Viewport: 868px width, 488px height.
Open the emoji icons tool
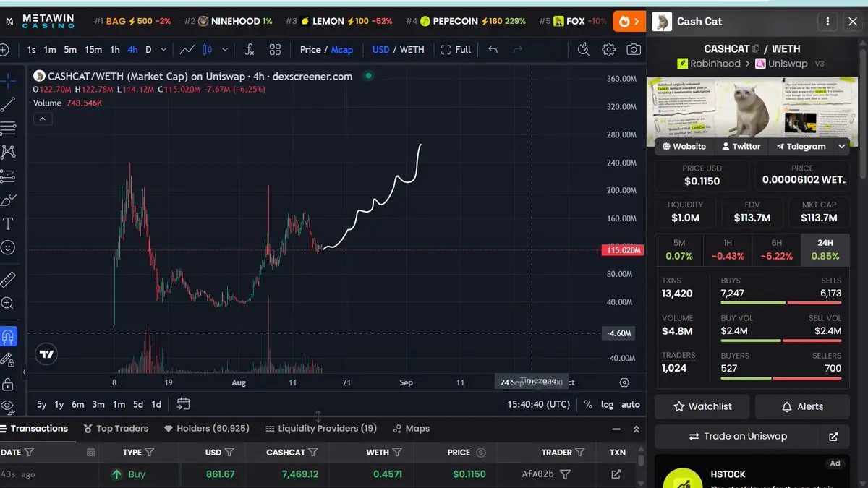click(x=8, y=247)
